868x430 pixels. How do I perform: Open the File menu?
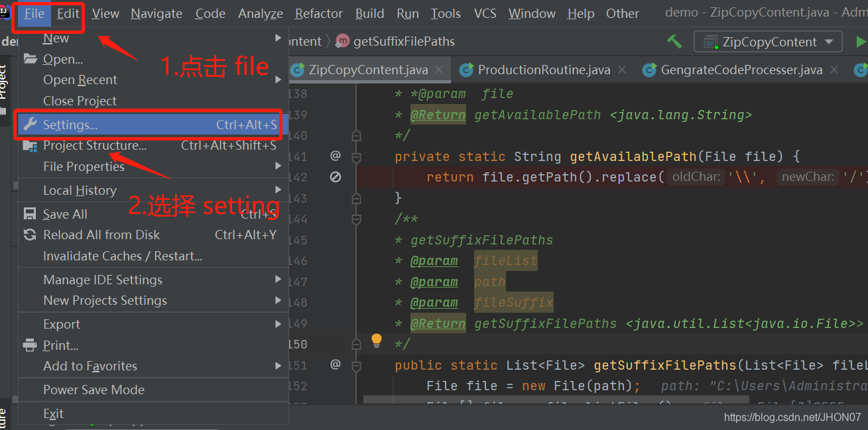[34, 13]
